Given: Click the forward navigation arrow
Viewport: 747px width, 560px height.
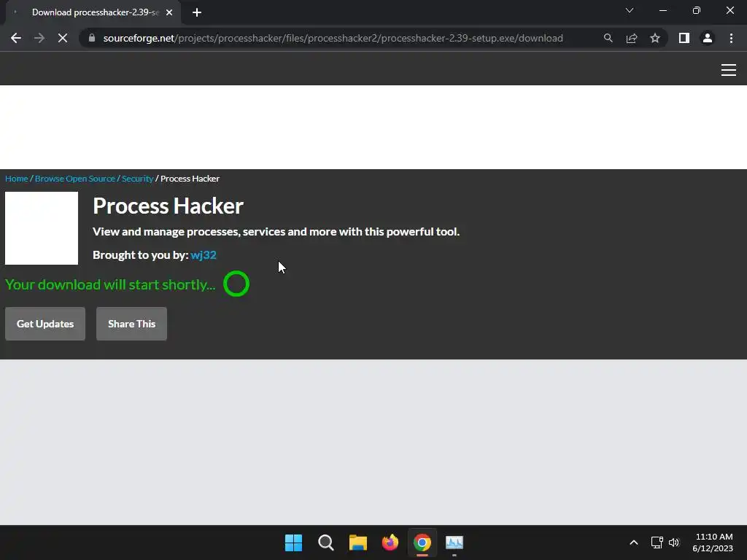Looking at the screenshot, I should click(x=39, y=38).
